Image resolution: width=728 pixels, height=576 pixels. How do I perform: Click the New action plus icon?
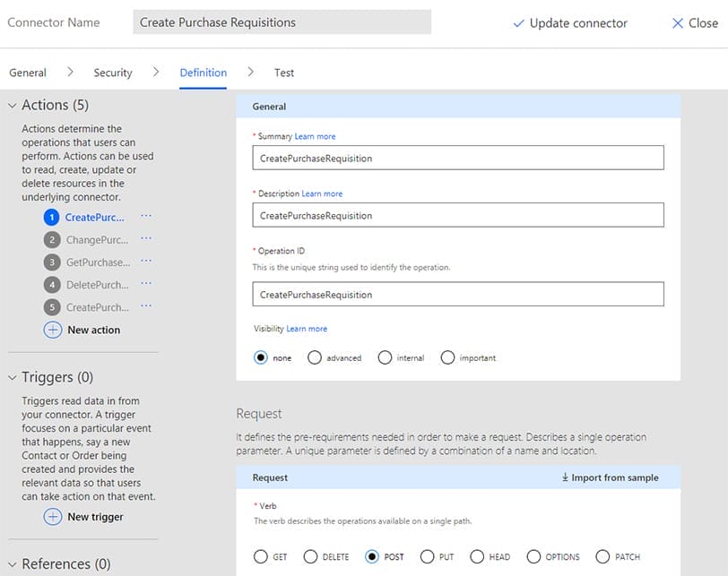coord(53,330)
